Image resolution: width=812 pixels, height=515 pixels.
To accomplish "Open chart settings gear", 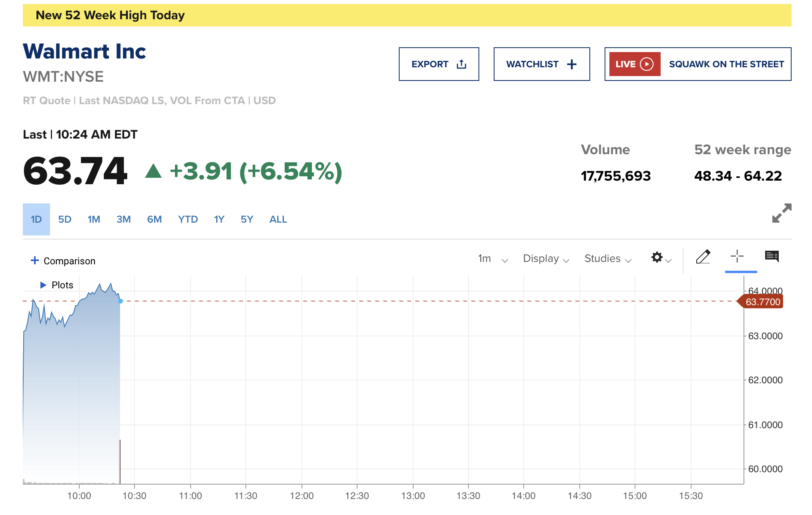I will tap(657, 257).
